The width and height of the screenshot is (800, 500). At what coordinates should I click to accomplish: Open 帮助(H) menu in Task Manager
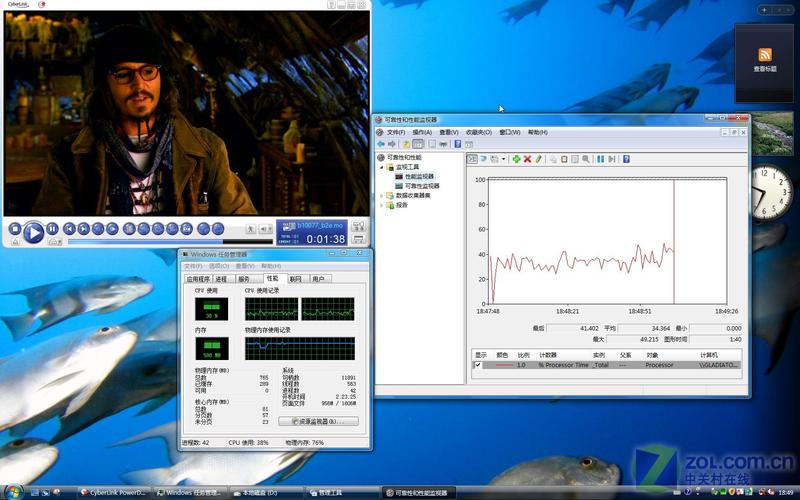270,266
